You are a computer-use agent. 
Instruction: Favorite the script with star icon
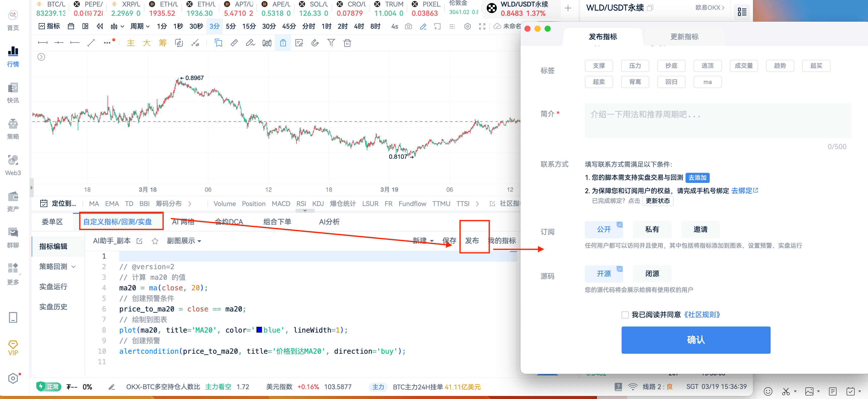coord(155,241)
